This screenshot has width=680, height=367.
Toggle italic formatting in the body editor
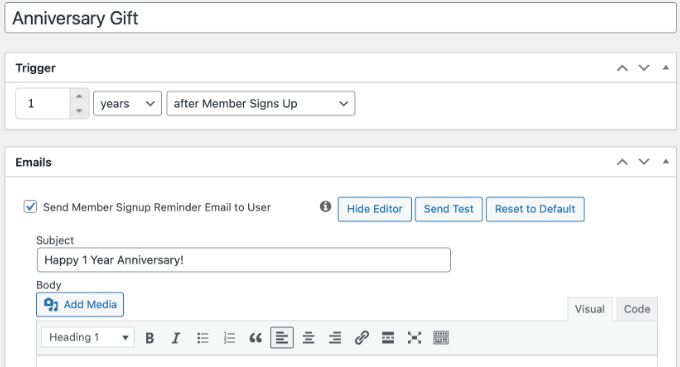tap(176, 338)
